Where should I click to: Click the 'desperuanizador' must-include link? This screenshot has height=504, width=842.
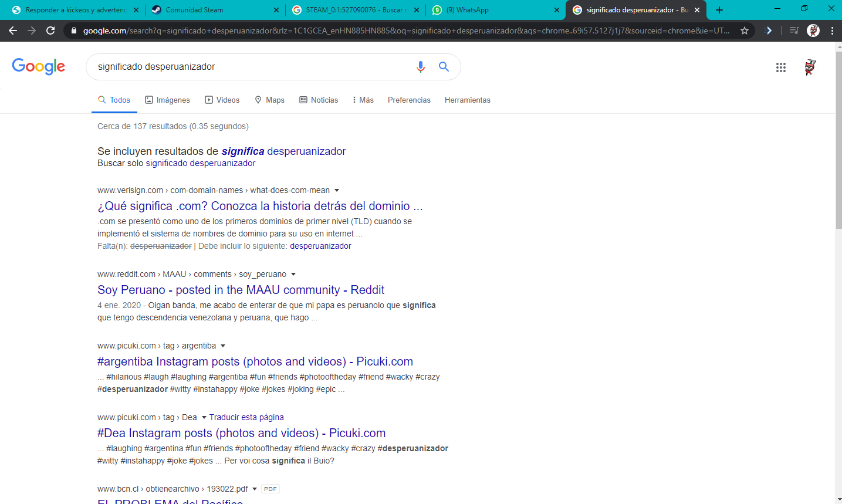320,246
